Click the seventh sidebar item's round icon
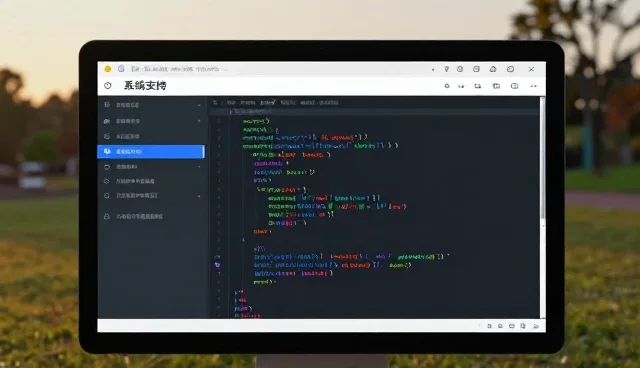The image size is (640, 368). pos(107,196)
